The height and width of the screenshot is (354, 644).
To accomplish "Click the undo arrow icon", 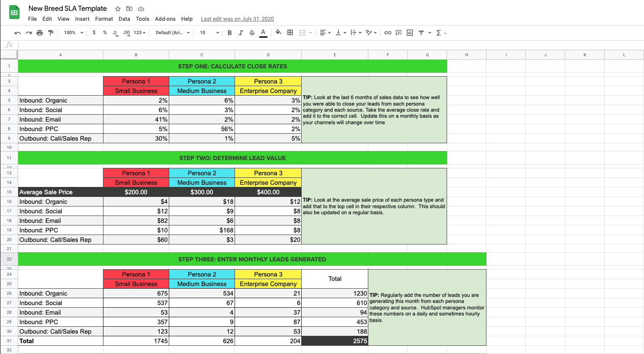I will (x=17, y=33).
